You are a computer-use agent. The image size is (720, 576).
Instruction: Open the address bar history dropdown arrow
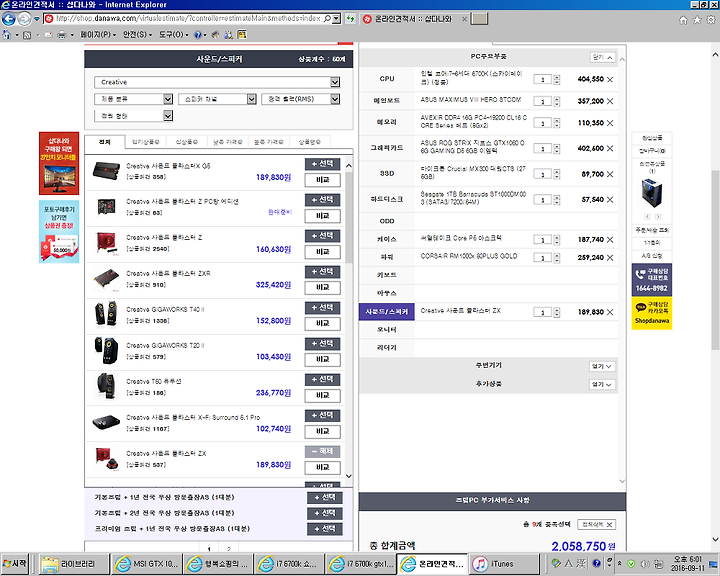pos(337,19)
